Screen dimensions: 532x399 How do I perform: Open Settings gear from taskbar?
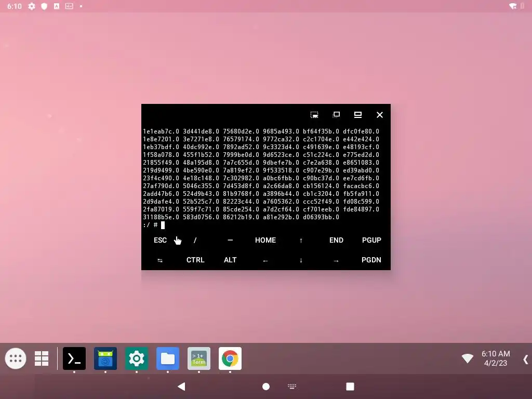click(x=137, y=358)
